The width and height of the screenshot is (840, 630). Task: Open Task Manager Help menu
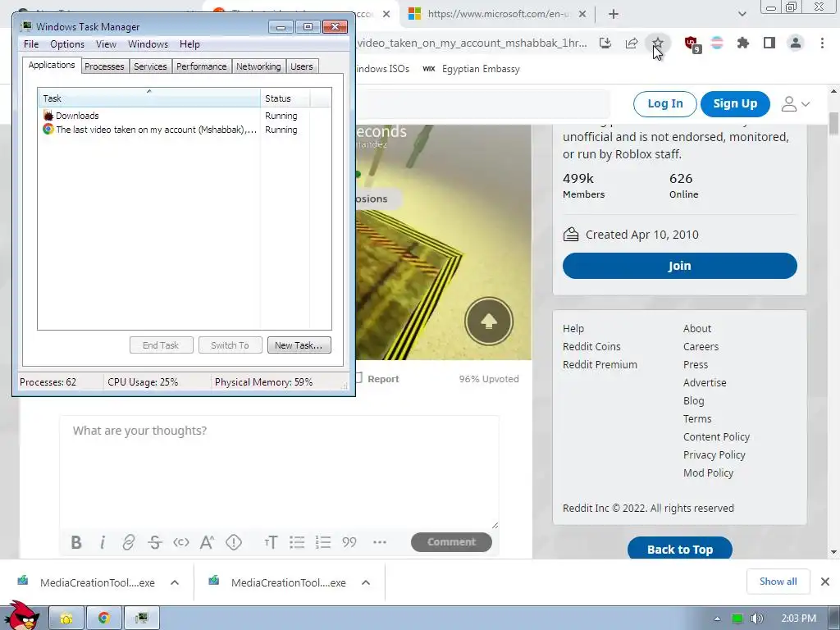click(x=189, y=44)
